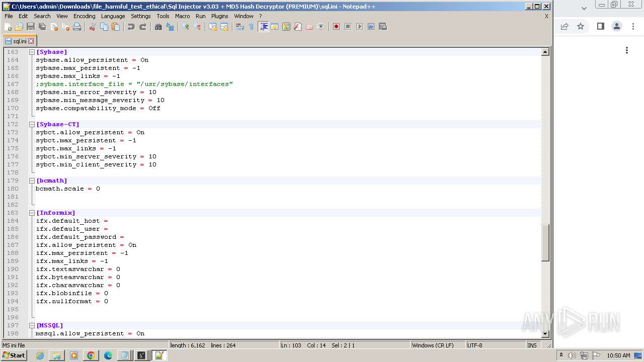Stop macro recording
The height and width of the screenshot is (362, 644).
click(348, 27)
